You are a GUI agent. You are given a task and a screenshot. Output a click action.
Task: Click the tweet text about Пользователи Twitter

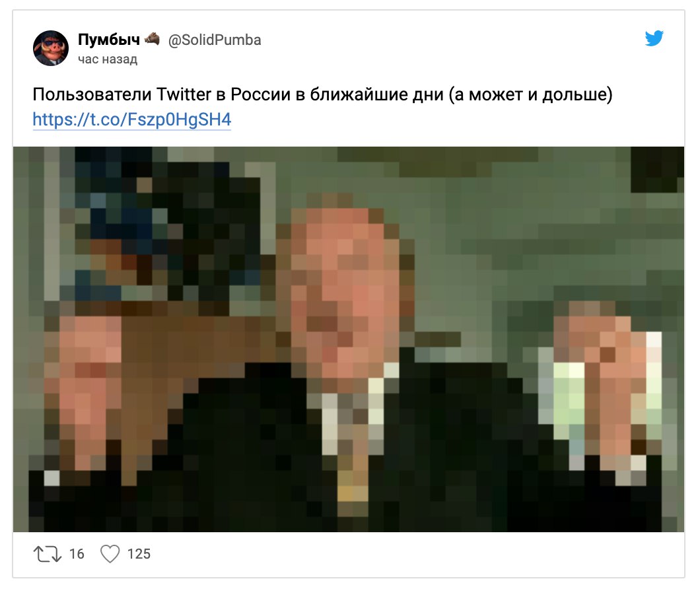pos(322,94)
